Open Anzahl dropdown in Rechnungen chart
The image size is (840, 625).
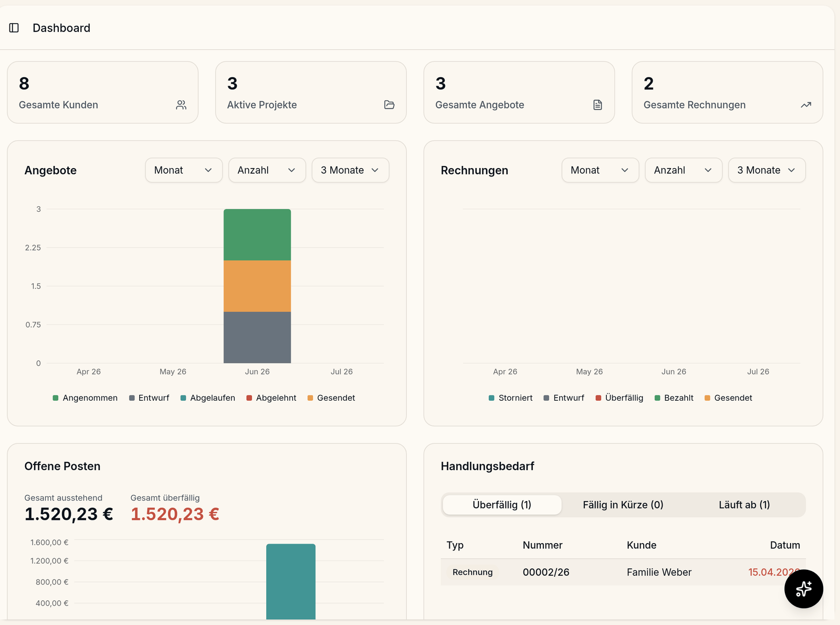click(684, 170)
